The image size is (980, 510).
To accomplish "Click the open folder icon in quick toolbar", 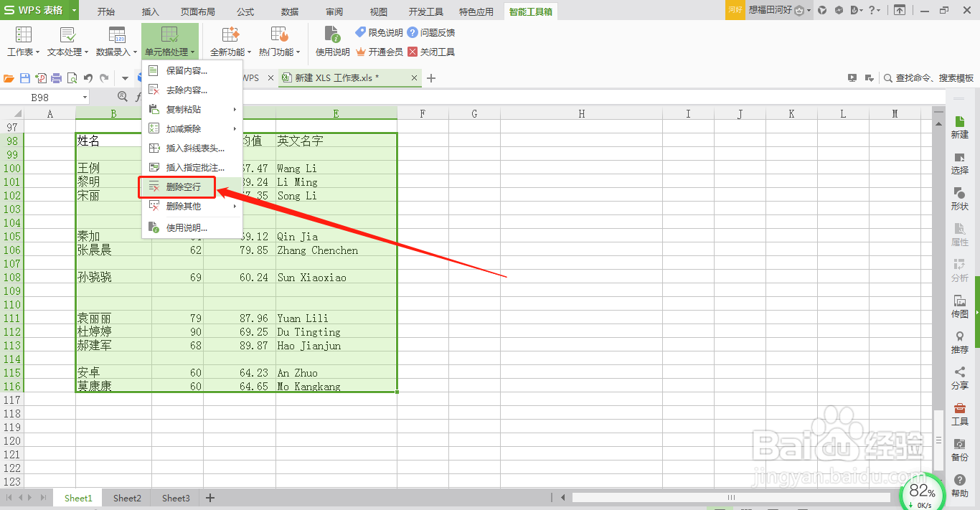I will click(9, 77).
